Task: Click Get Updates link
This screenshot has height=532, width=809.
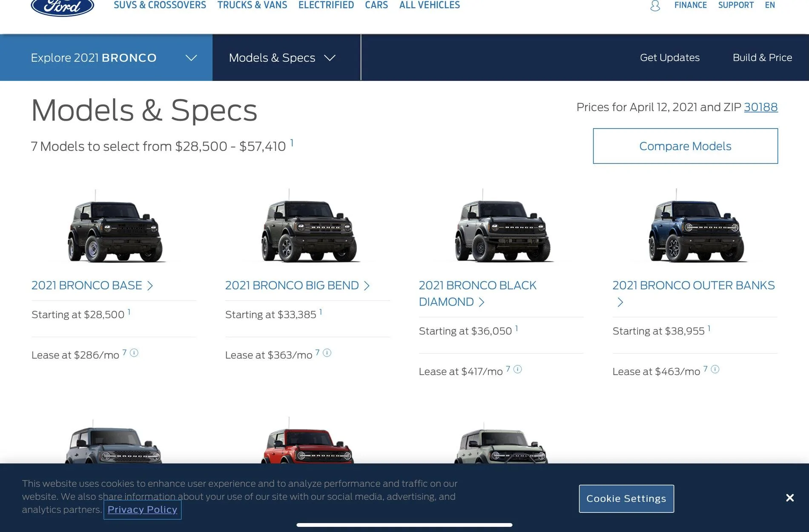Action: tap(670, 57)
